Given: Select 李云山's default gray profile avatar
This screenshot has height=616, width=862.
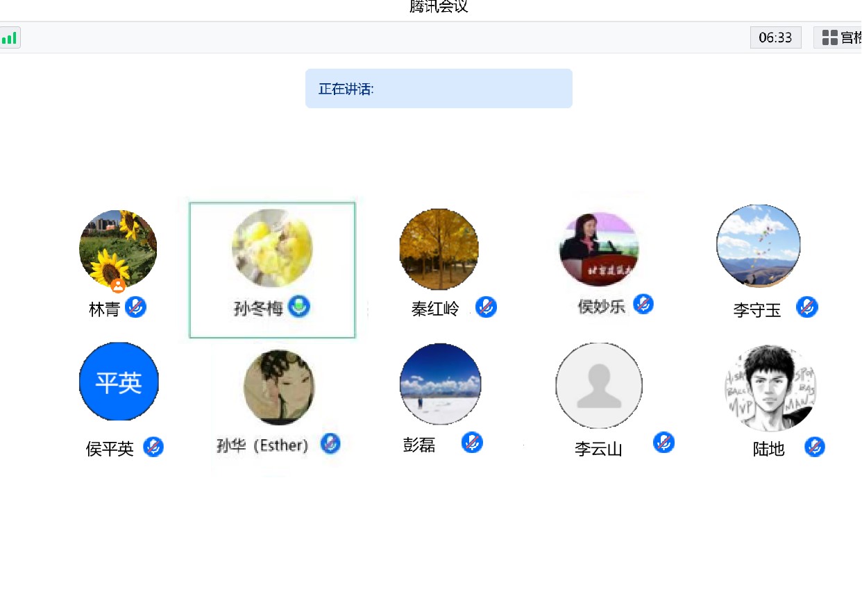Looking at the screenshot, I should [x=598, y=385].
